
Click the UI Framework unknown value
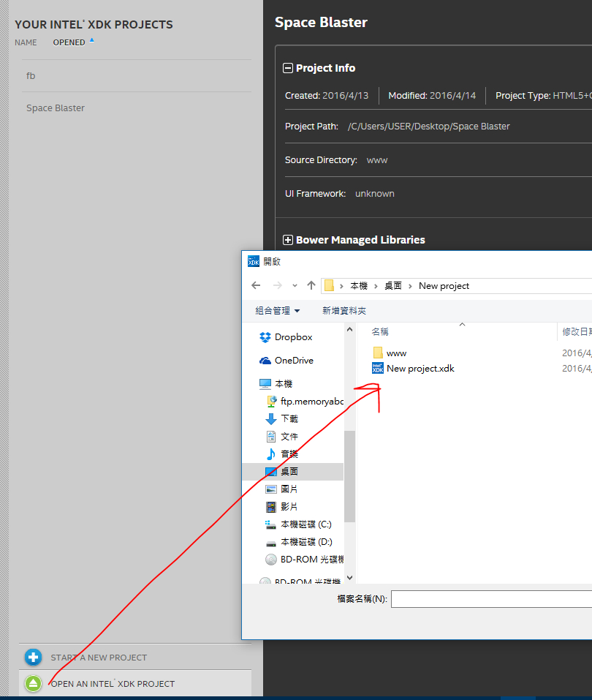click(375, 194)
